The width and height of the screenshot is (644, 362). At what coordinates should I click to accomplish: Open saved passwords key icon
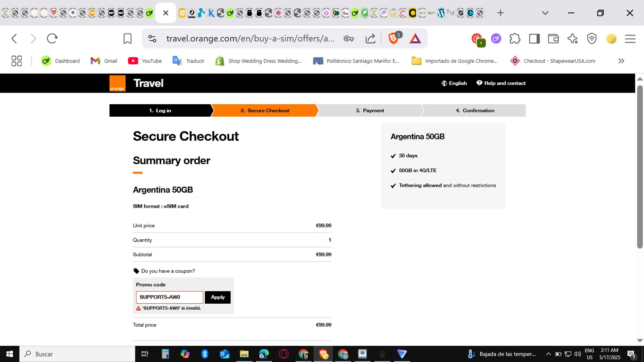tap(349, 39)
